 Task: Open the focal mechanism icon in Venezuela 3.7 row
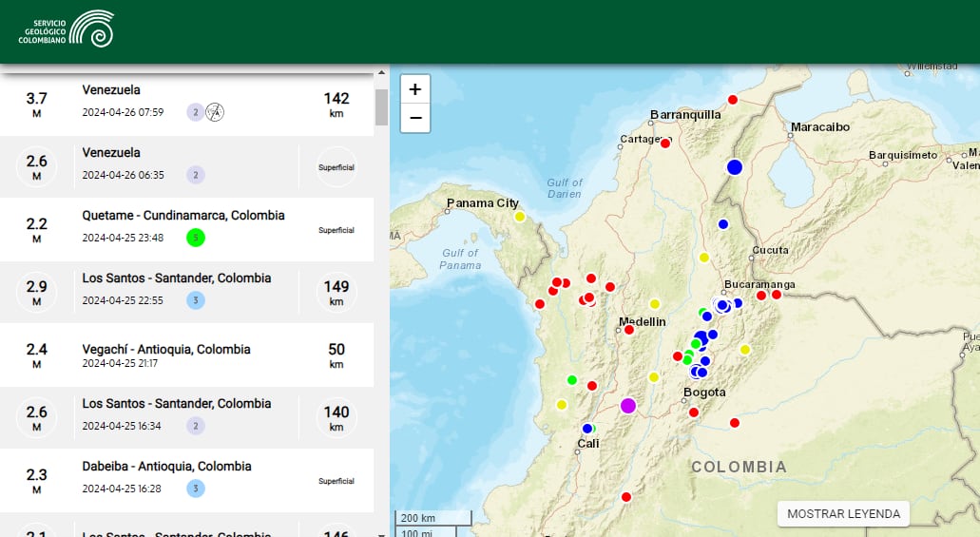(x=215, y=112)
